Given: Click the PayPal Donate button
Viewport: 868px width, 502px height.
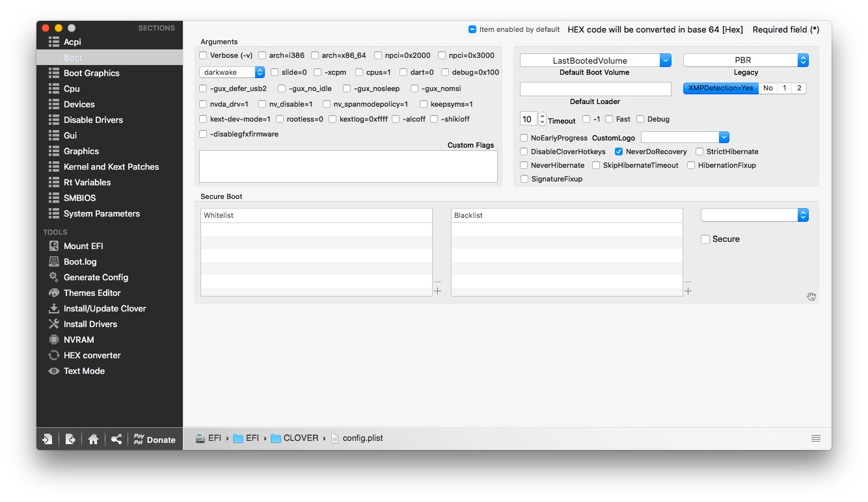Looking at the screenshot, I should pos(155,439).
